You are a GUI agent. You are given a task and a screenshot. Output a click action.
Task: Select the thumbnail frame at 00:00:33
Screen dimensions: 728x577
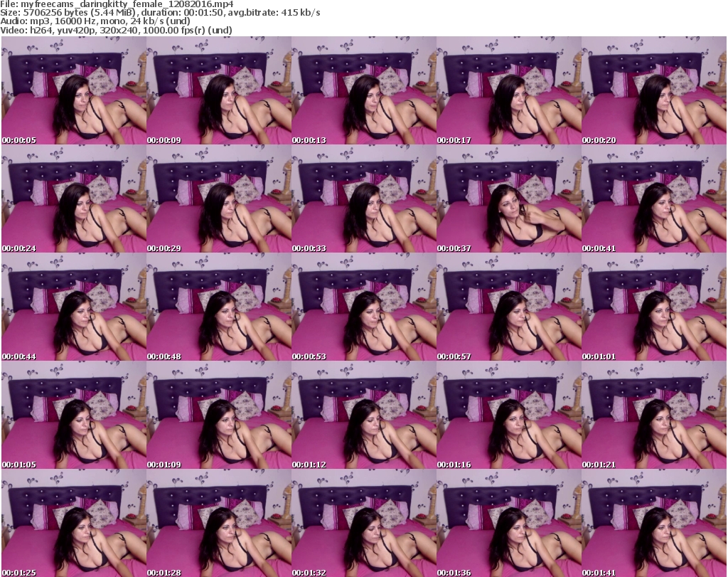[x=363, y=198]
